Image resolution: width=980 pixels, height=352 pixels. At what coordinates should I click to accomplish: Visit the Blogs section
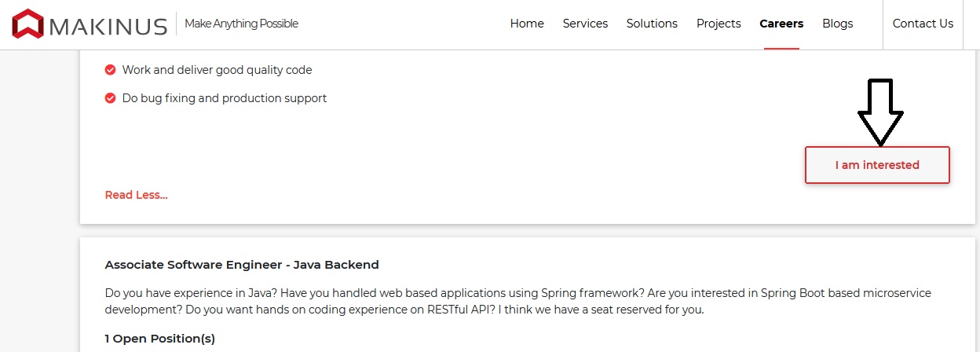coord(837,24)
